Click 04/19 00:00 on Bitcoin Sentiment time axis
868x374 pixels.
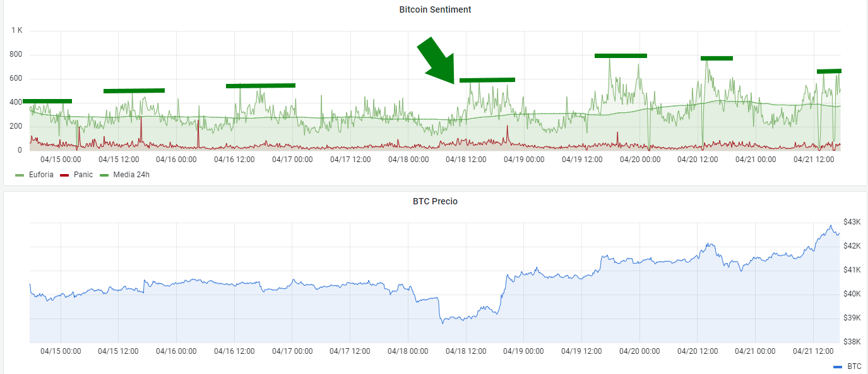click(524, 160)
